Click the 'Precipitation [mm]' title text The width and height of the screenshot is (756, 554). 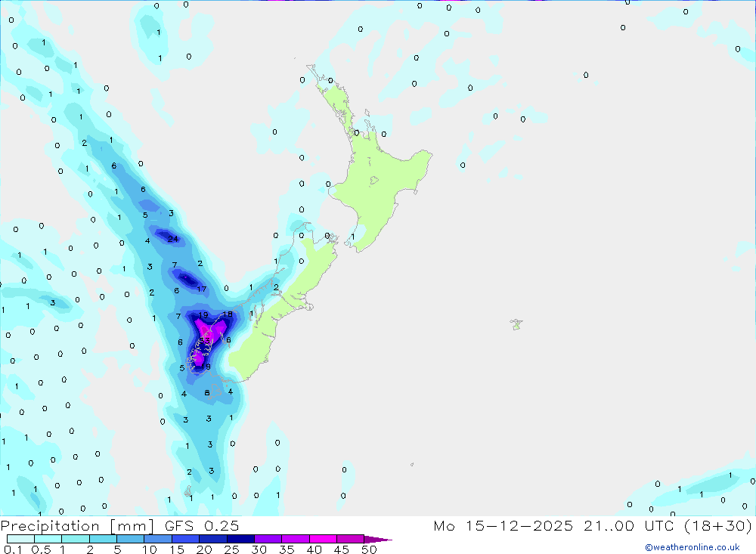[x=77, y=526]
